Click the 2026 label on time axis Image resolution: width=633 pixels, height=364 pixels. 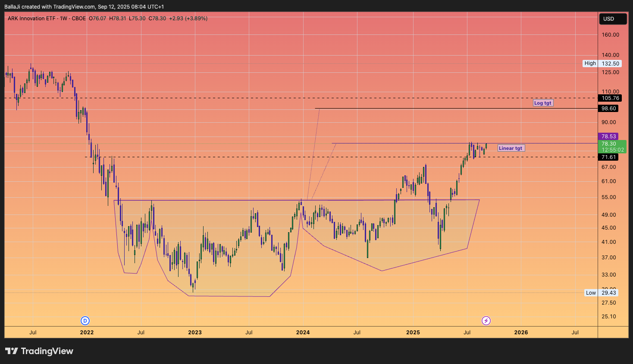(521, 333)
